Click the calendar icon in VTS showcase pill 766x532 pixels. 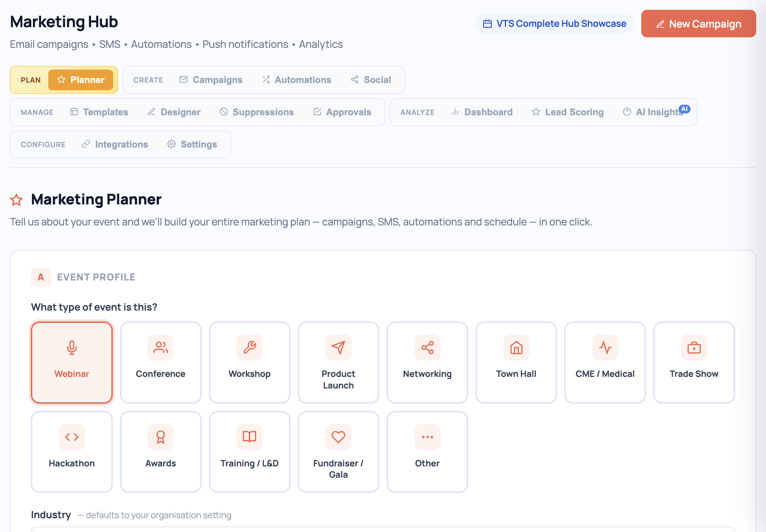coord(487,24)
